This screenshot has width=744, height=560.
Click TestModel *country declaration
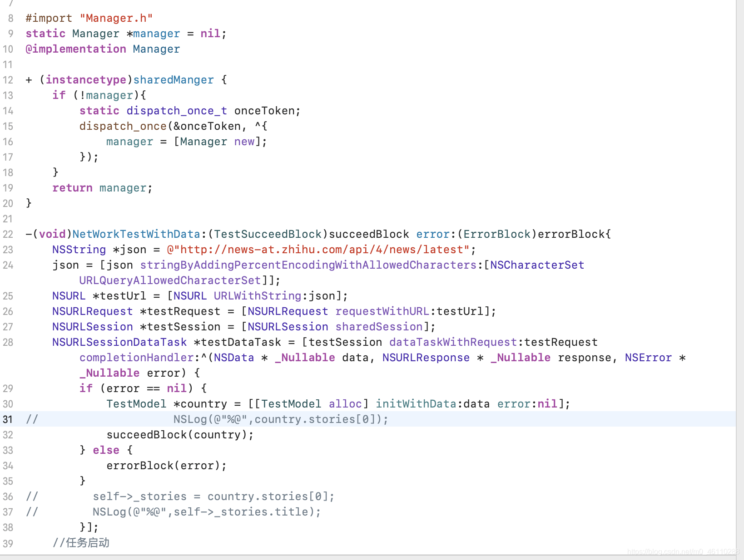click(166, 404)
